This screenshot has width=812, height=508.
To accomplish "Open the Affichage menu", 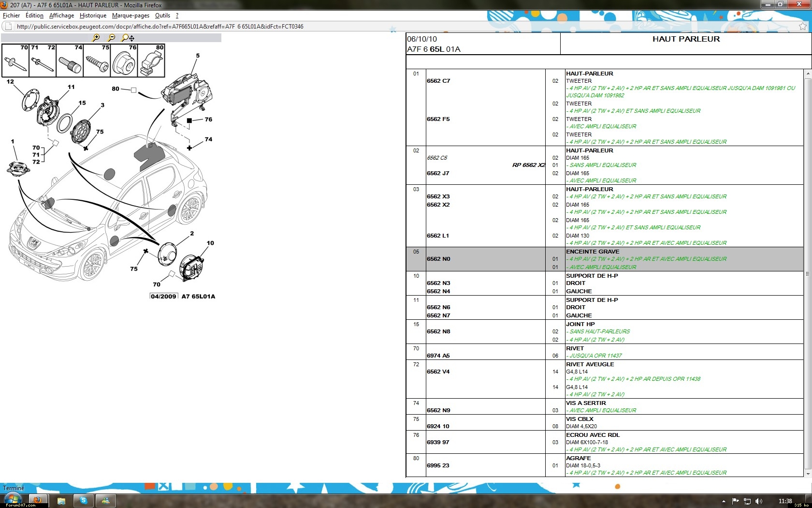I will coord(62,15).
